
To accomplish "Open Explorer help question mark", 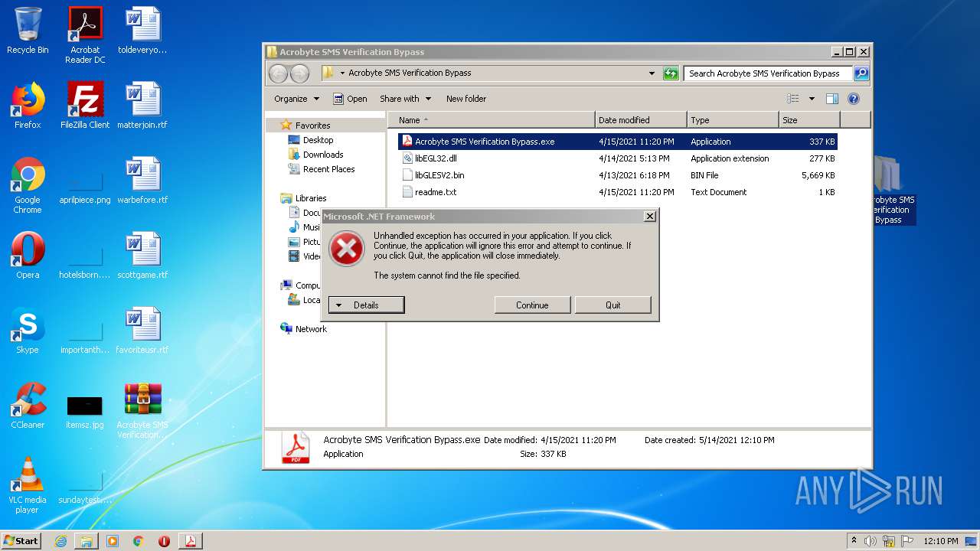I will coord(854,99).
